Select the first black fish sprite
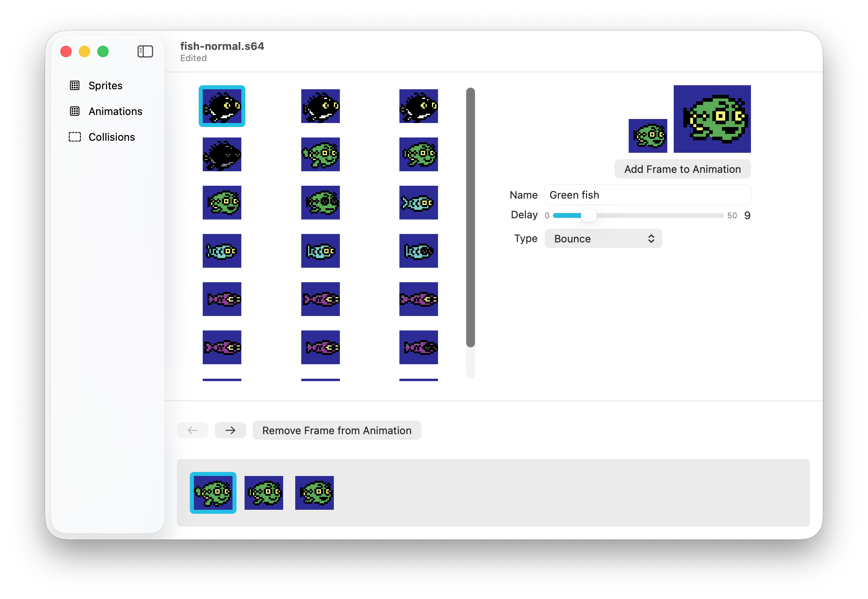Viewport: 868px width, 599px height. [222, 106]
